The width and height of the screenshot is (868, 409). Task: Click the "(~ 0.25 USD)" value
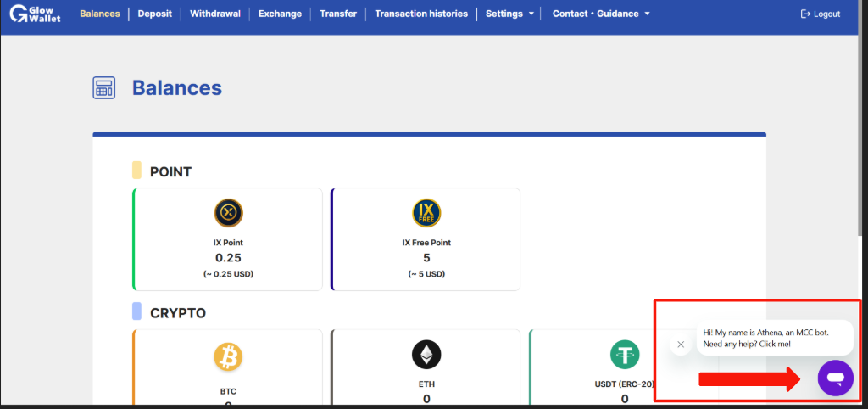tap(228, 274)
